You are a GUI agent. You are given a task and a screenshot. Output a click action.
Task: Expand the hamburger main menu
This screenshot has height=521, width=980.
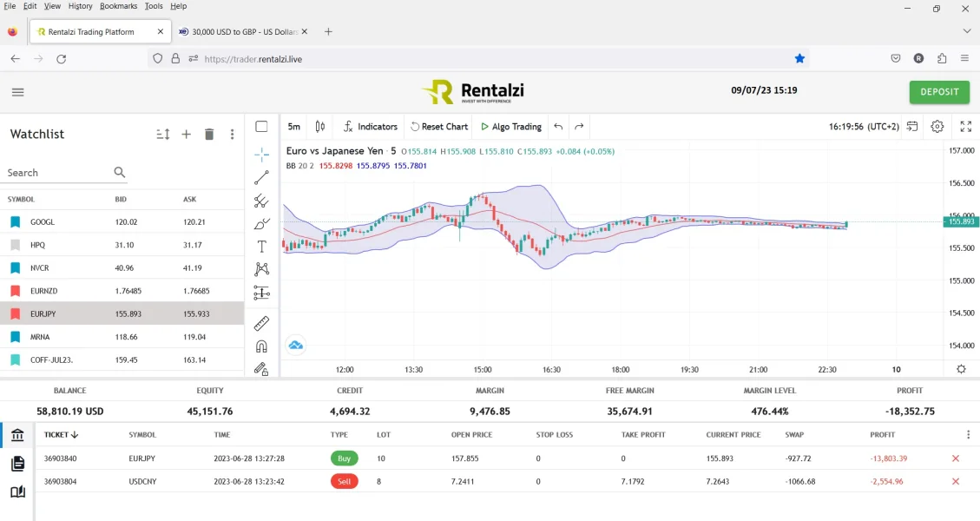coord(18,92)
